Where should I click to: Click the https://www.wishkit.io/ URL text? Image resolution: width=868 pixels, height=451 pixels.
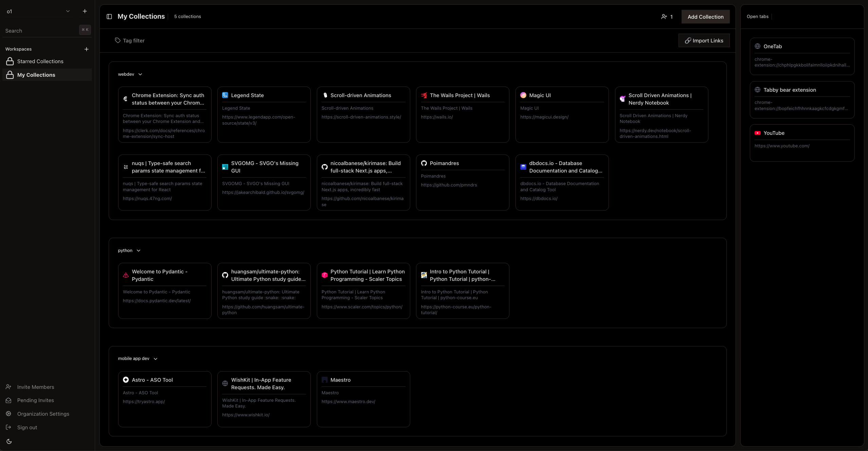(x=246, y=415)
